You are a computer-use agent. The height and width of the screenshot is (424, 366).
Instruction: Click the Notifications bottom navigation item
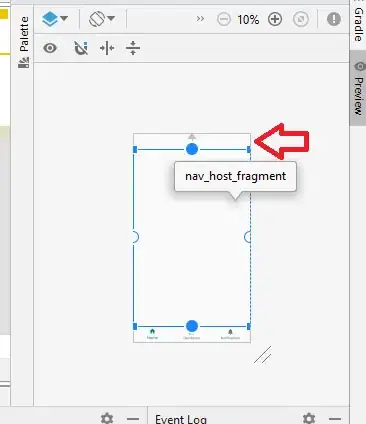[x=230, y=334]
